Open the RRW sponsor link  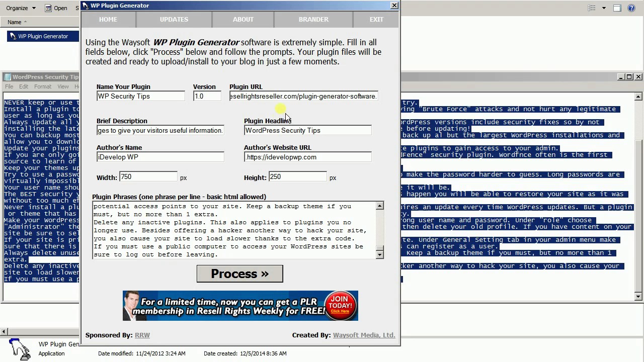click(x=142, y=335)
